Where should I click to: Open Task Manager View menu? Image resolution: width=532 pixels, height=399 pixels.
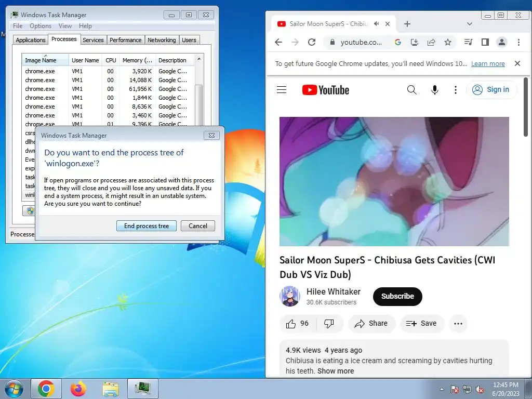tap(65, 26)
